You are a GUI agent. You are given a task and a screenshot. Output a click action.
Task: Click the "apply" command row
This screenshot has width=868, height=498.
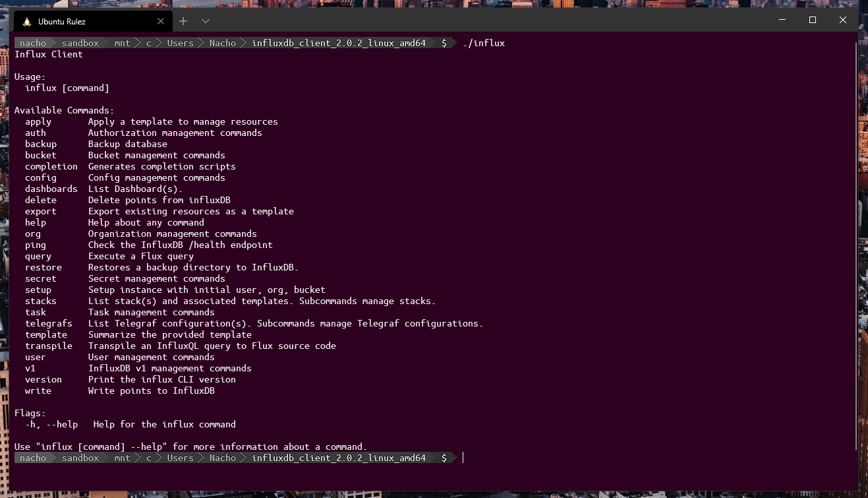152,122
